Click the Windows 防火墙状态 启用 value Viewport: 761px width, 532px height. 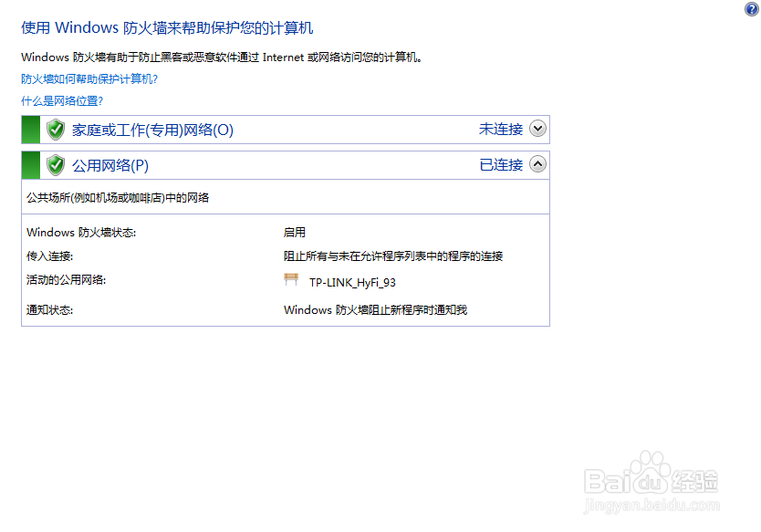294,232
